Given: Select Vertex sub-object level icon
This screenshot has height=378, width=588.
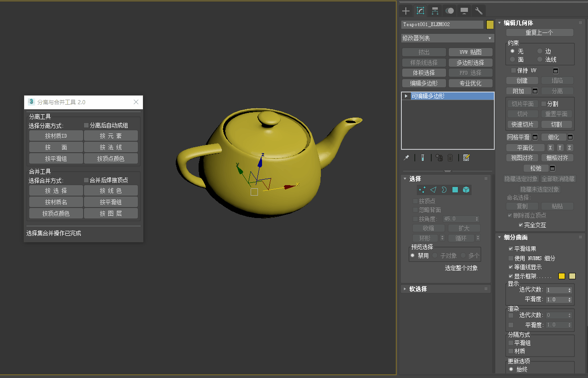Looking at the screenshot, I should [422, 190].
